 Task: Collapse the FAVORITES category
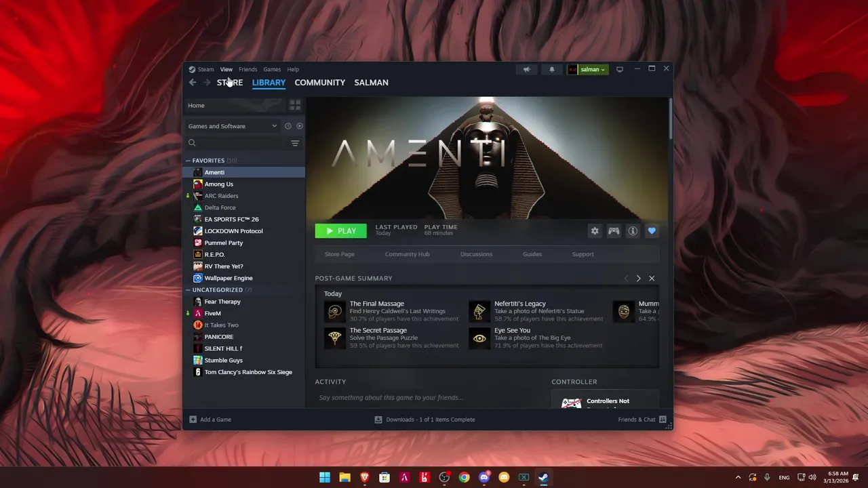(x=188, y=161)
